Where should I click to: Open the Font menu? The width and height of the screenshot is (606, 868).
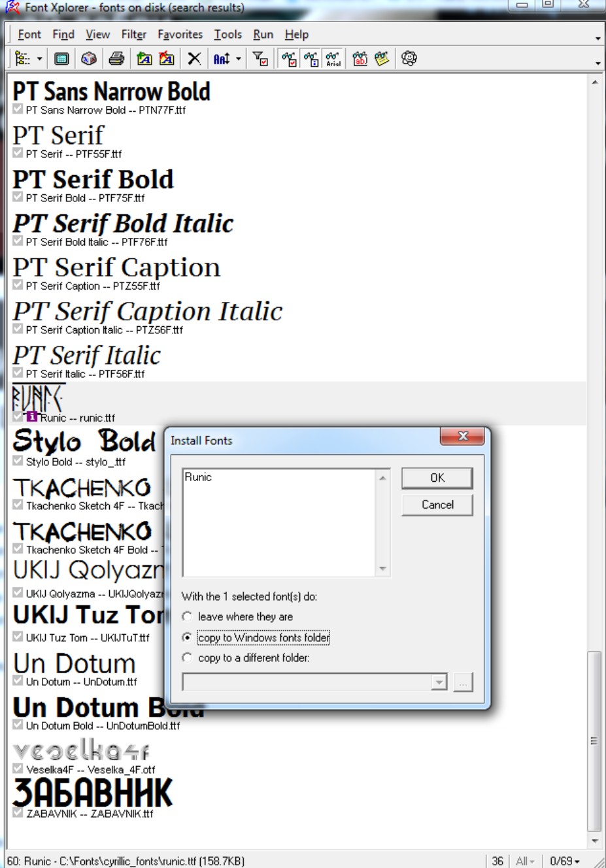[29, 35]
